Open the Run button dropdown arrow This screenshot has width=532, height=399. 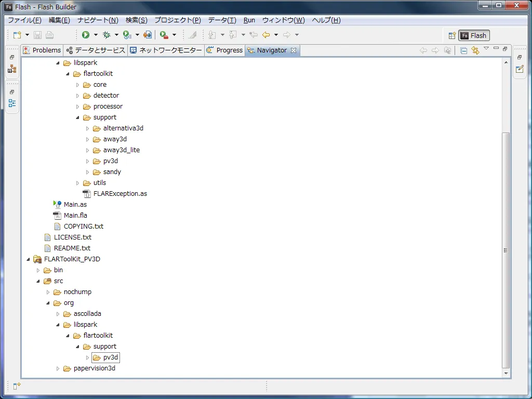(96, 35)
